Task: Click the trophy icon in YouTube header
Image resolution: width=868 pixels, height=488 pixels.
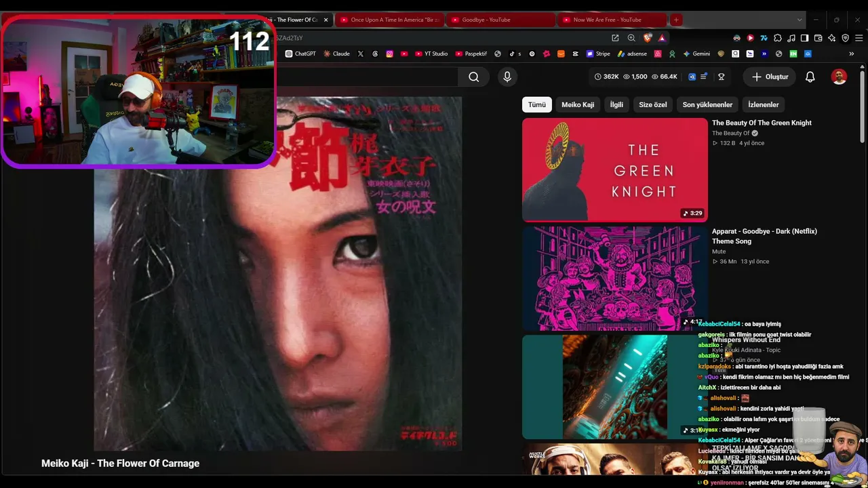Action: (x=722, y=77)
